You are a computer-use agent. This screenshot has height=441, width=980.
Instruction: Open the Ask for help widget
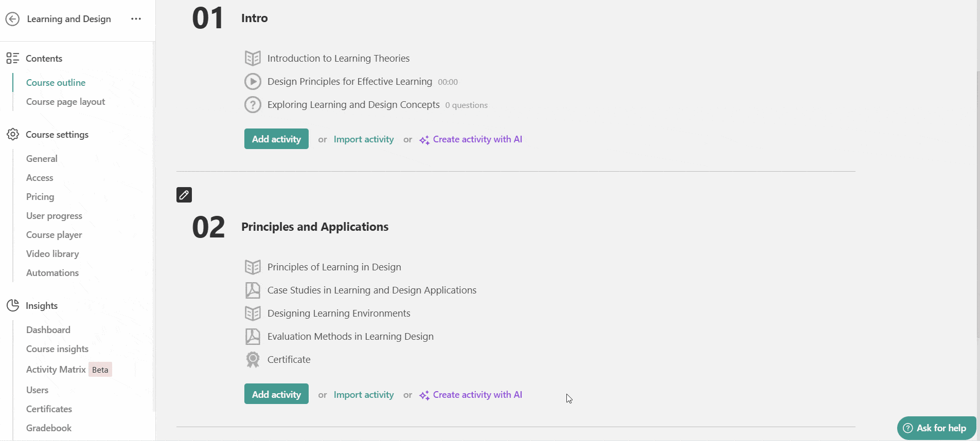pos(936,428)
